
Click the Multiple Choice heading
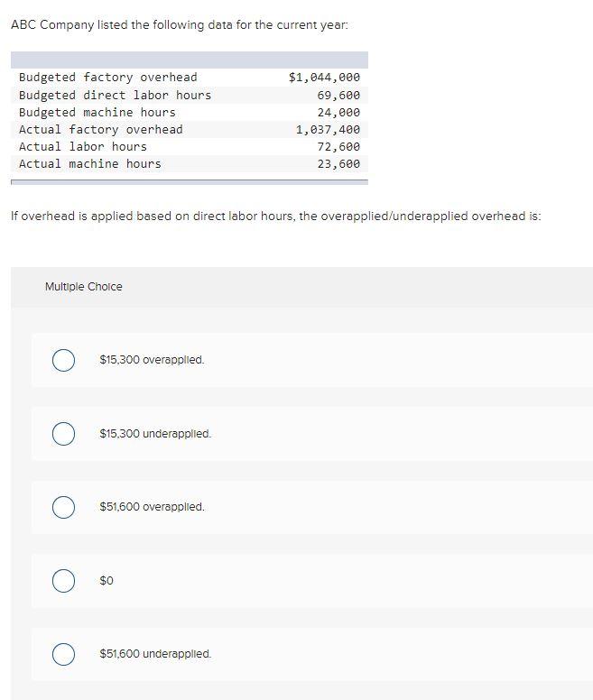pos(84,287)
